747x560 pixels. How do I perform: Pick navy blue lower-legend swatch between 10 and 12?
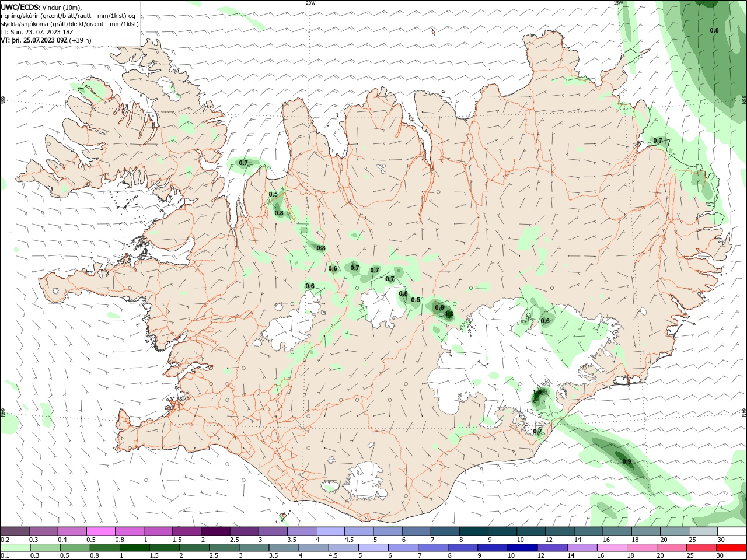coord(522,548)
